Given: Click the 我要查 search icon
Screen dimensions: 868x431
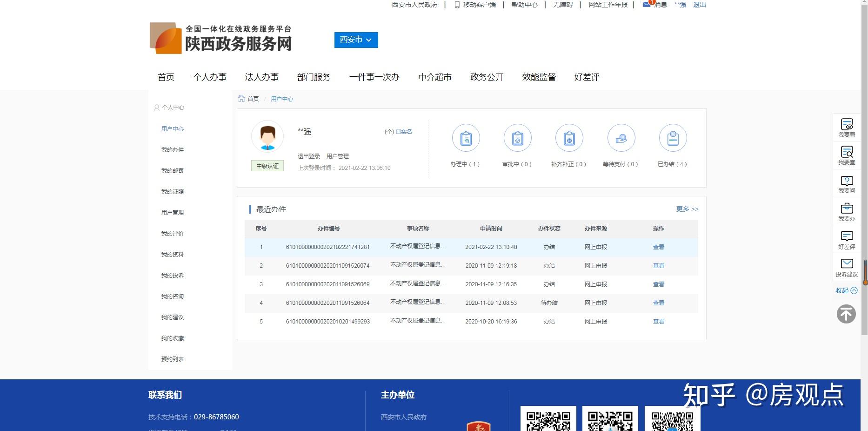Looking at the screenshot, I should (847, 152).
